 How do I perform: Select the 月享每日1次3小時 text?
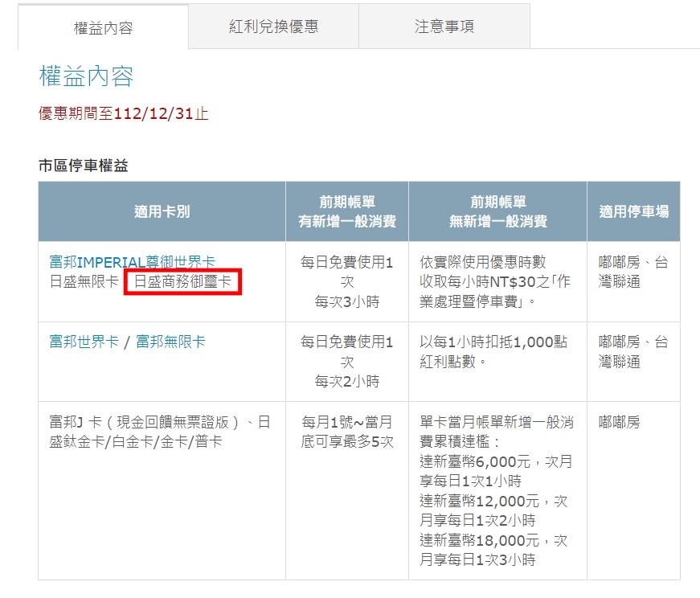pos(477,559)
